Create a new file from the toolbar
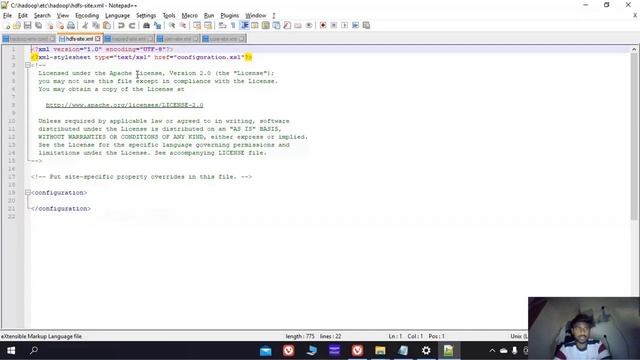 coord(7,25)
